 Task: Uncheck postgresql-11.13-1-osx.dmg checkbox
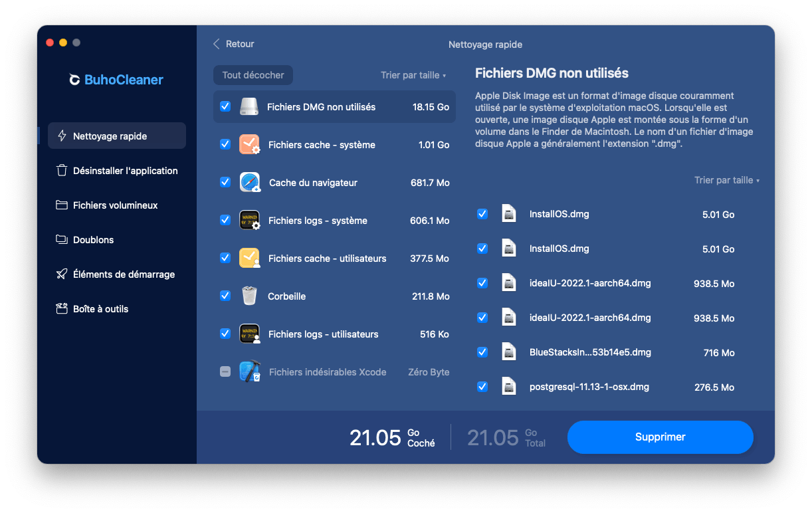point(482,386)
